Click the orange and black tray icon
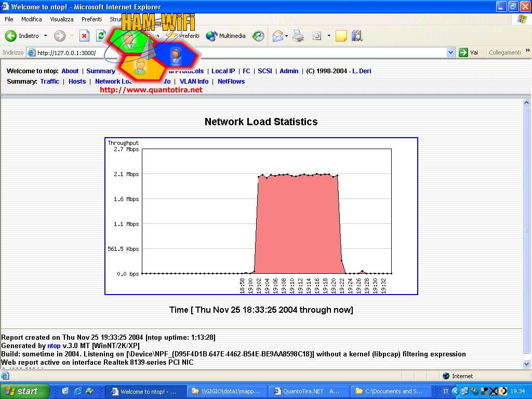Image resolution: width=532 pixels, height=399 pixels. (x=503, y=391)
